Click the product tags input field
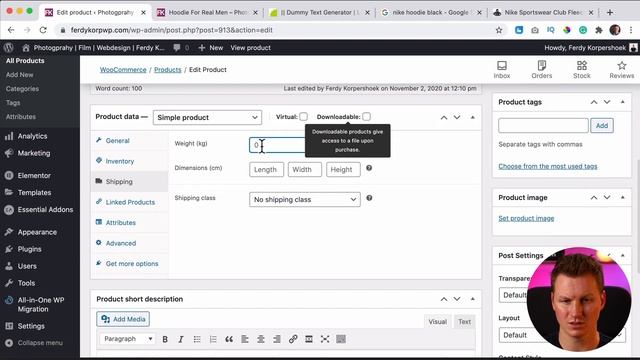This screenshot has width=640, height=360. [543, 126]
